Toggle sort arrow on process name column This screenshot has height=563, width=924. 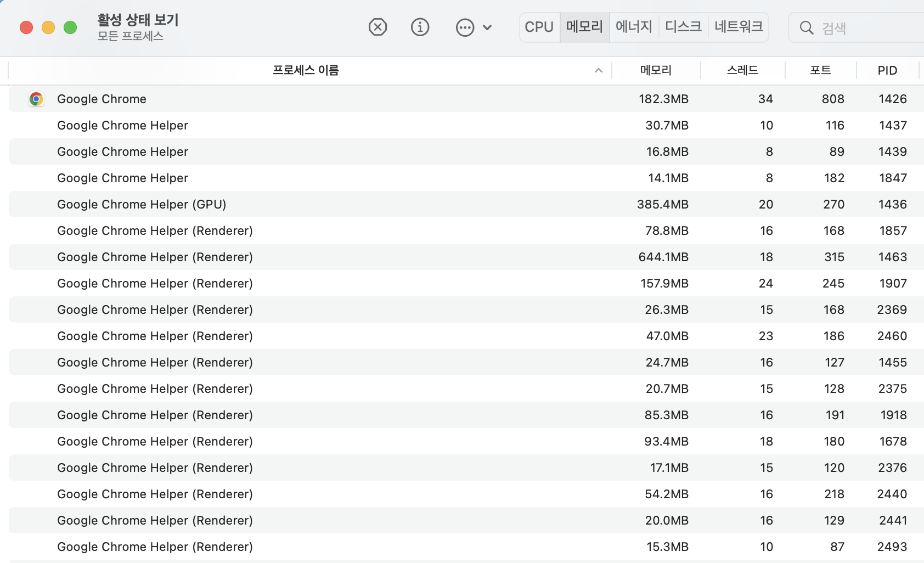tap(599, 70)
